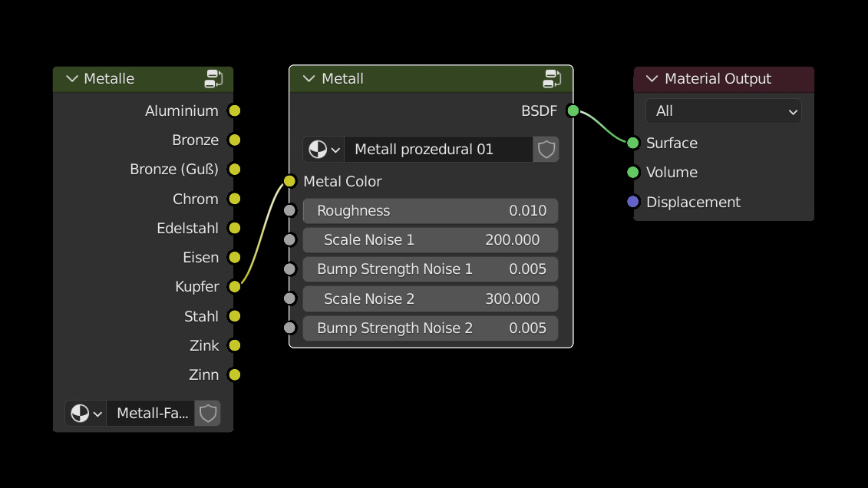Open node tree browser in Metalle node
The height and width of the screenshot is (488, 868).
[x=86, y=414]
